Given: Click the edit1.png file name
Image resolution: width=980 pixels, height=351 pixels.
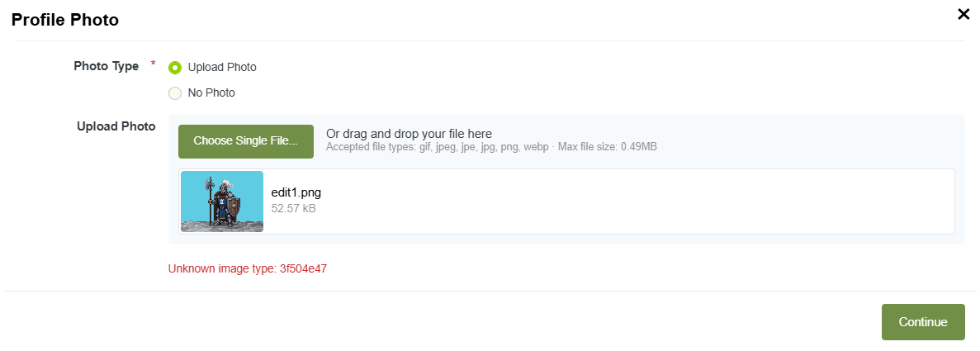Looking at the screenshot, I should 296,192.
